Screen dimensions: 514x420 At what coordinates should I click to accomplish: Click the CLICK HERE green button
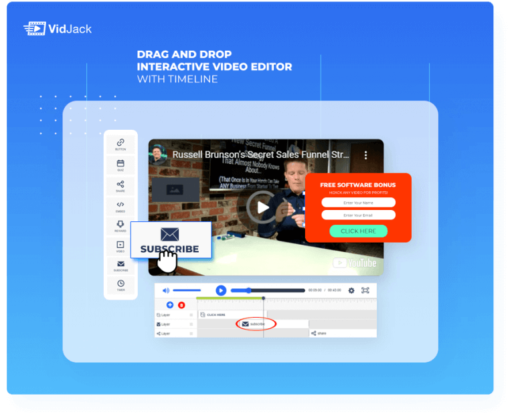358,231
